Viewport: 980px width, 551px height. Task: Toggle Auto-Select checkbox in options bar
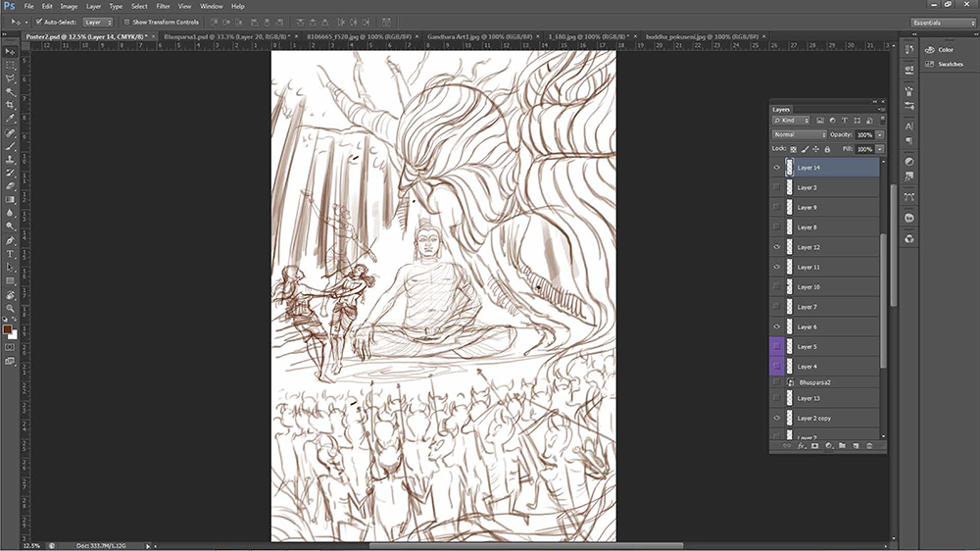[x=39, y=22]
